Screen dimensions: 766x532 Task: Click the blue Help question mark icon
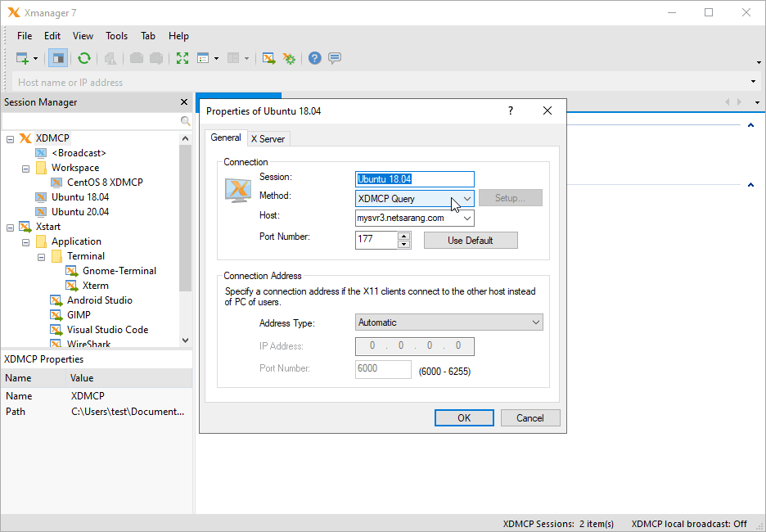pos(314,58)
